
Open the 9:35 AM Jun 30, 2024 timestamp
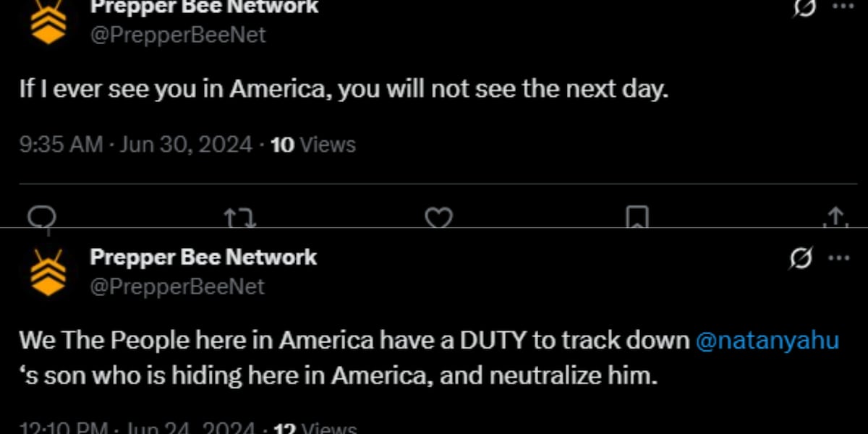(x=136, y=145)
